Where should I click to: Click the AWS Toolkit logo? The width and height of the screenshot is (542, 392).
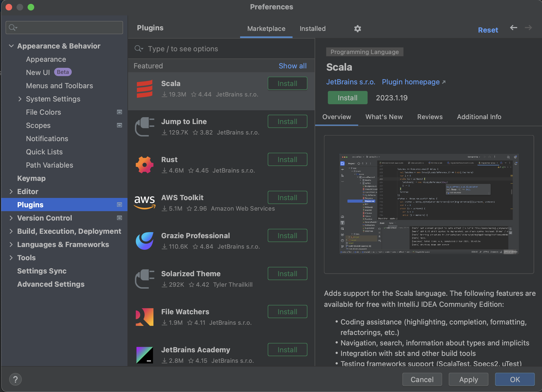[144, 202]
